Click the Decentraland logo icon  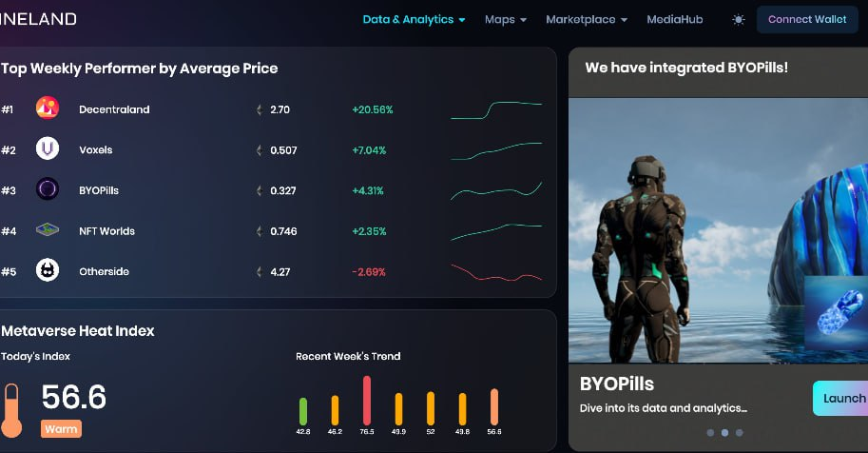pyautogui.click(x=48, y=108)
